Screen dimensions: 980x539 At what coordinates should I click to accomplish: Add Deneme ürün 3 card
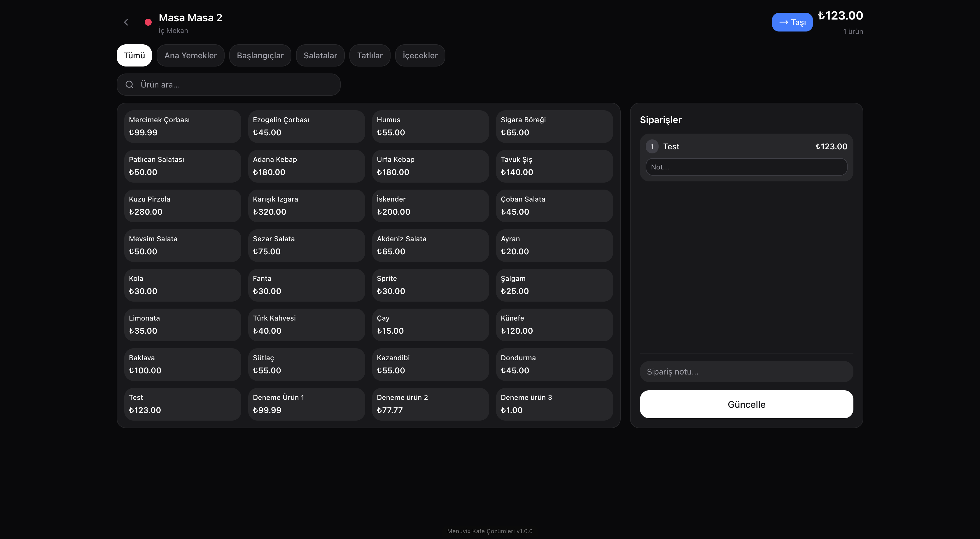pos(554,404)
